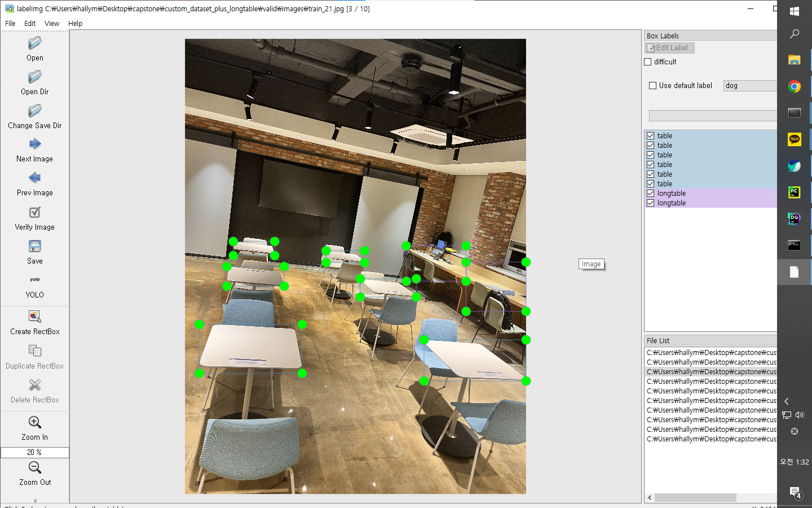Open the File menu
The height and width of the screenshot is (508, 812).
pyautogui.click(x=10, y=23)
